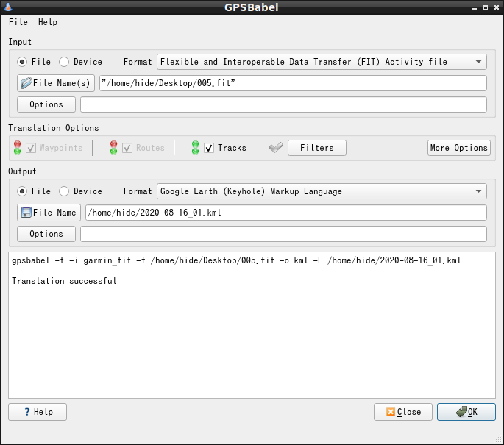Click the output options text field
Image resolution: width=504 pixels, height=445 pixels.
pyautogui.click(x=283, y=234)
